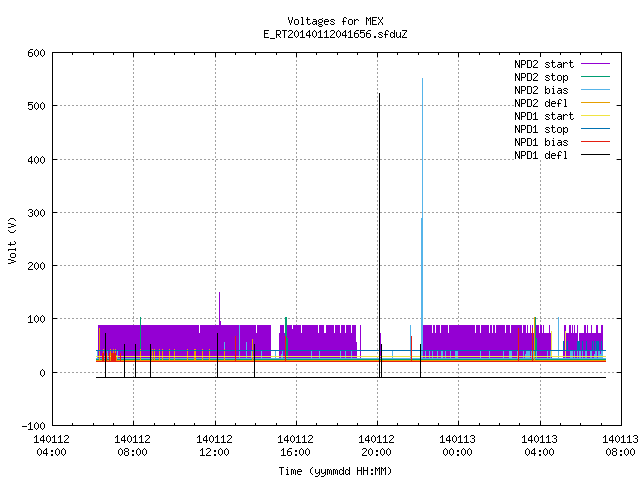Viewport: 640px width, 480px height.
Task: Click the x-axis tick '140112 12:00'
Action: 214,446
